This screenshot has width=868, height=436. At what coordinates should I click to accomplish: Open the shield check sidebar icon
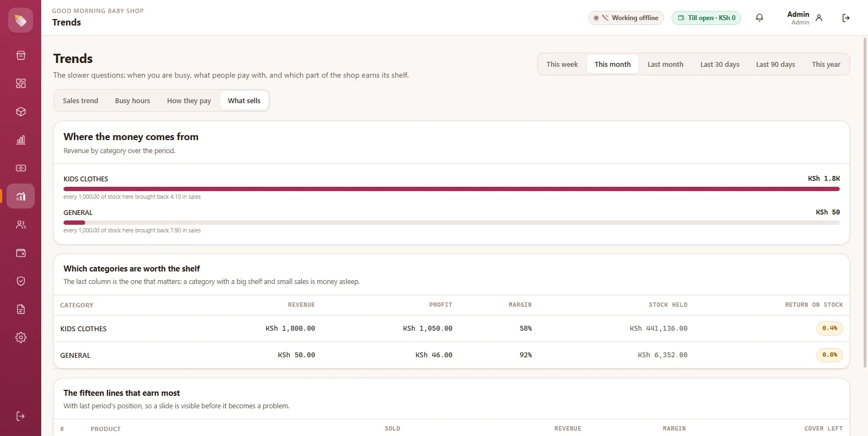pos(21,281)
